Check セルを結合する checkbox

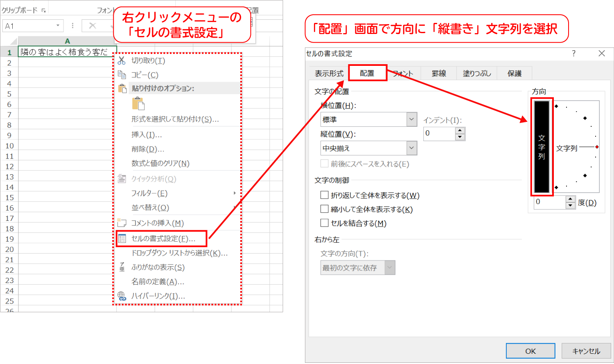click(324, 223)
